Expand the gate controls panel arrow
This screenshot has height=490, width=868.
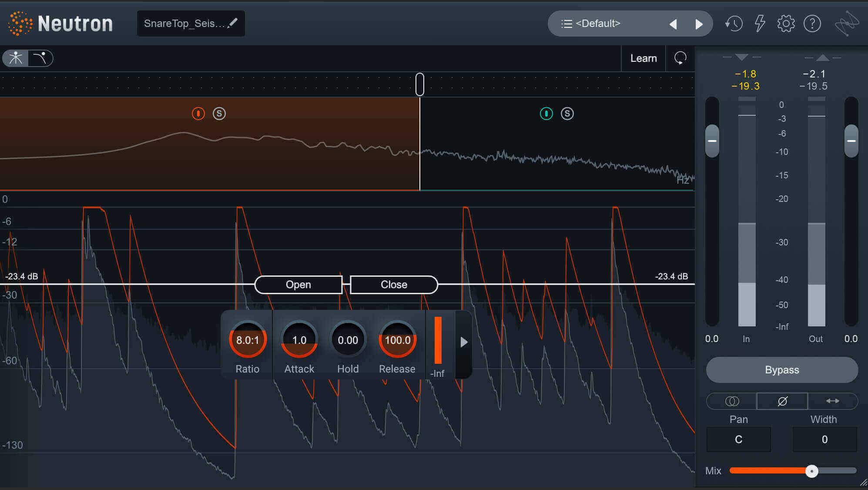pos(464,342)
